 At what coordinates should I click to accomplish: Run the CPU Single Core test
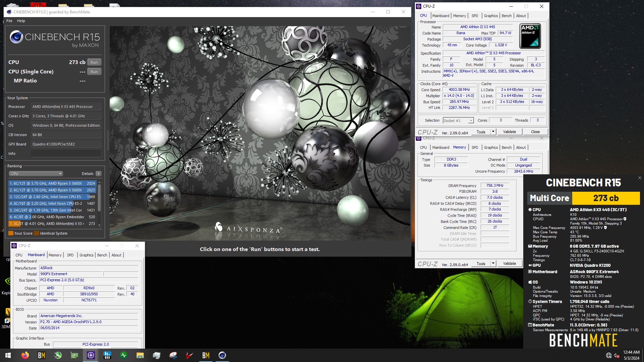[x=94, y=72]
